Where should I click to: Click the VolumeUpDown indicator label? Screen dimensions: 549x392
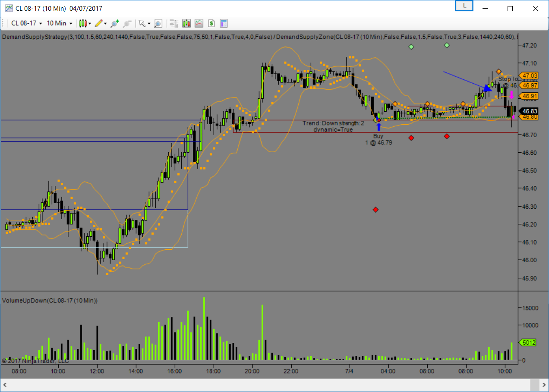[x=50, y=300]
